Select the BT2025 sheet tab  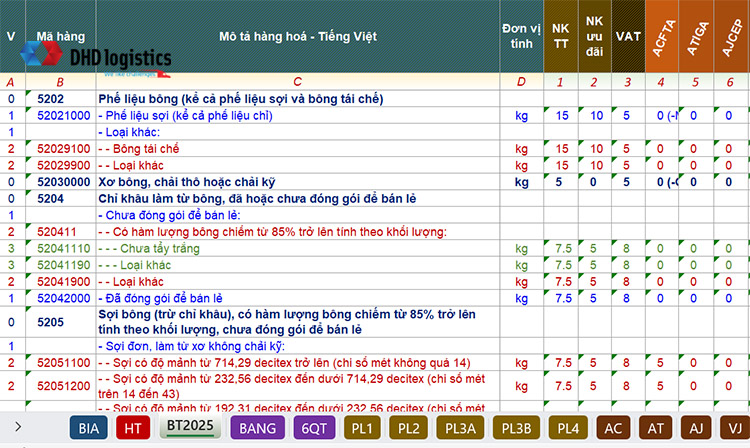click(190, 426)
